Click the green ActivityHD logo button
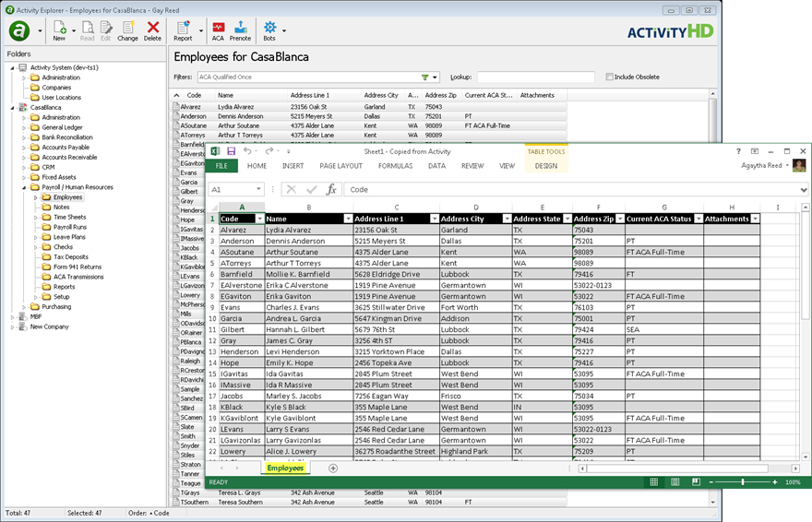Screen dimensions: 812x522 click(19, 30)
